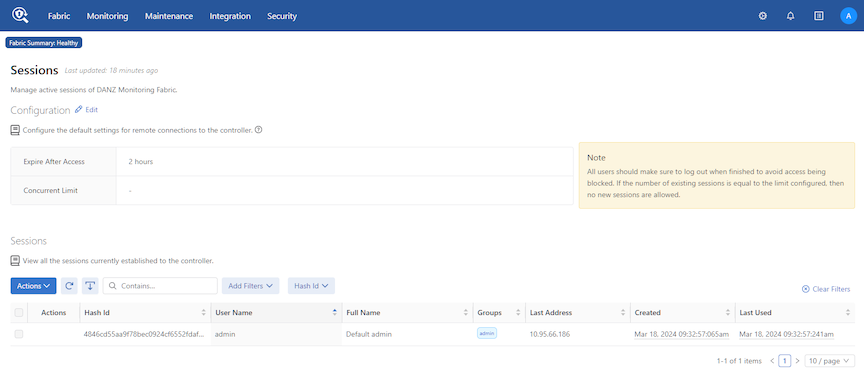Sort by Groups column arrows
The image size is (864, 376).
[x=518, y=313]
